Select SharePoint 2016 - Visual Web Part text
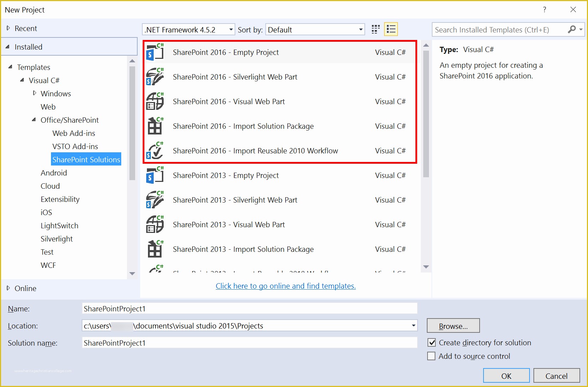 pyautogui.click(x=229, y=101)
